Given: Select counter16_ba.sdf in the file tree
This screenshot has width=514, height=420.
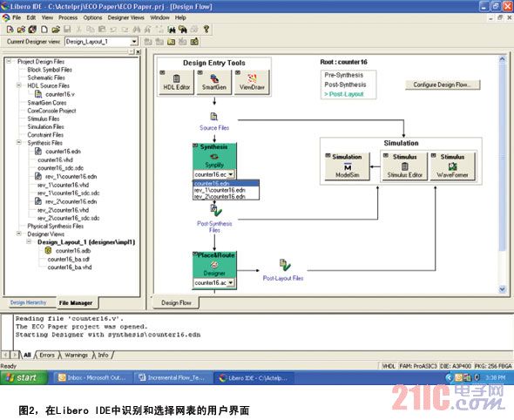Looking at the screenshot, I should 68,259.
